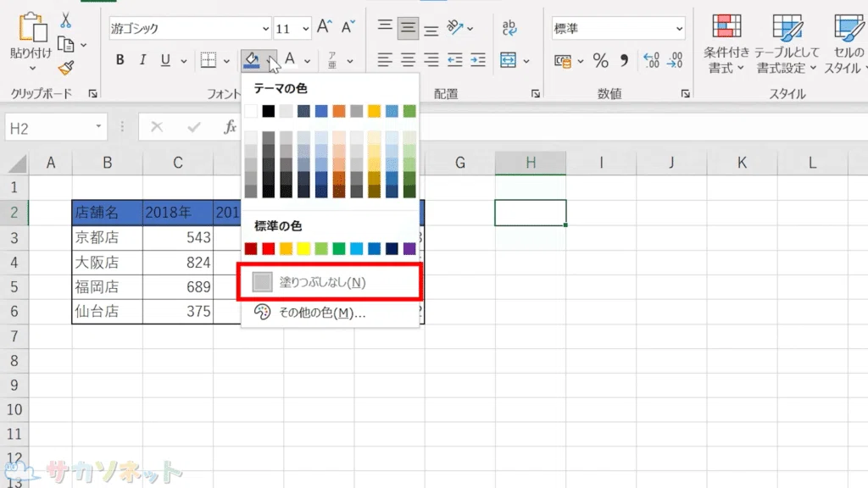Open the Number group dialog launcher
Screen dimensions: 868x488
click(685, 94)
